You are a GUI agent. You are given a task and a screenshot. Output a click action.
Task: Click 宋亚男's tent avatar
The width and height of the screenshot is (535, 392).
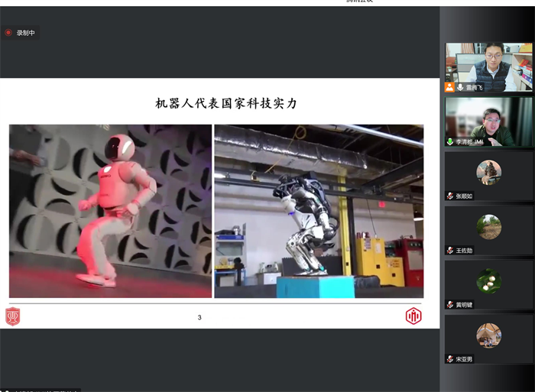(488, 335)
